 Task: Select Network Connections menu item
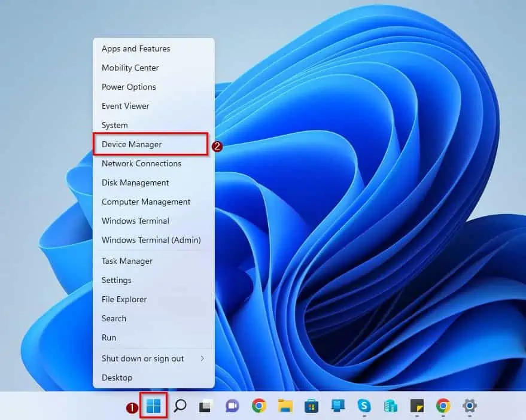coord(154,163)
